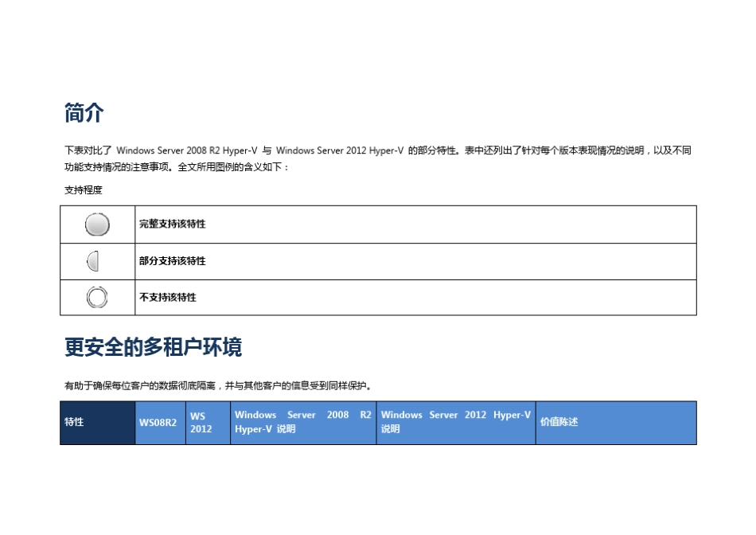Click the line beginning 功能支持情况的注意事项
Image resolution: width=756 pixels, height=535 pixels.
pos(177,167)
